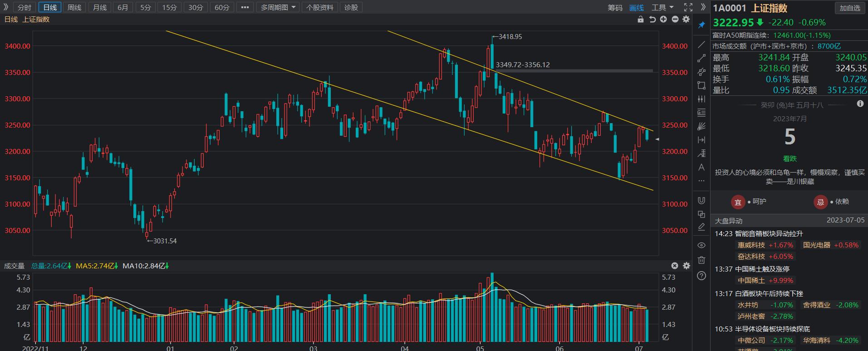Click the undo arrow above the chart
The height and width of the screenshot is (351, 868).
[652, 19]
